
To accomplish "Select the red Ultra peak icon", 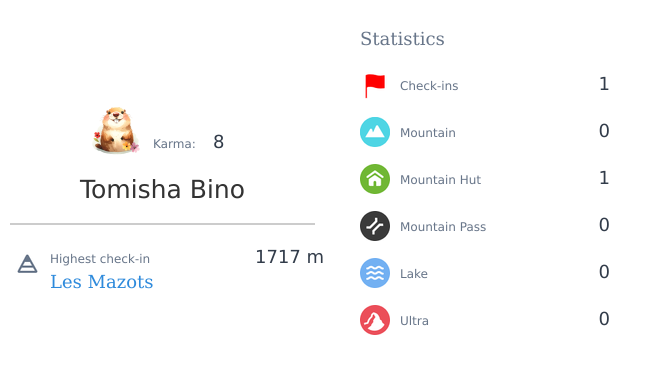I will click(x=375, y=320).
